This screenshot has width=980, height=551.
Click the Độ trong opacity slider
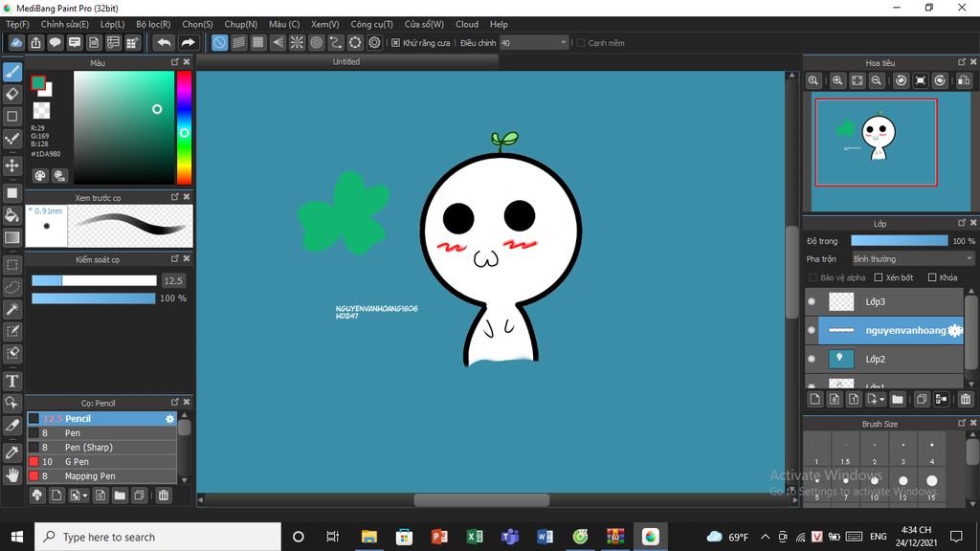(900, 240)
